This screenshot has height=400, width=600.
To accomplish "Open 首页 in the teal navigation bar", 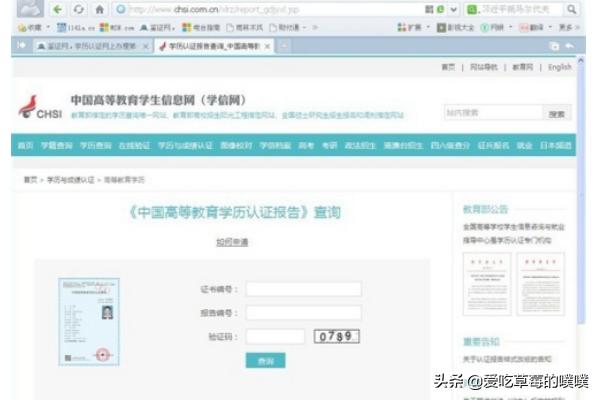I will point(25,145).
